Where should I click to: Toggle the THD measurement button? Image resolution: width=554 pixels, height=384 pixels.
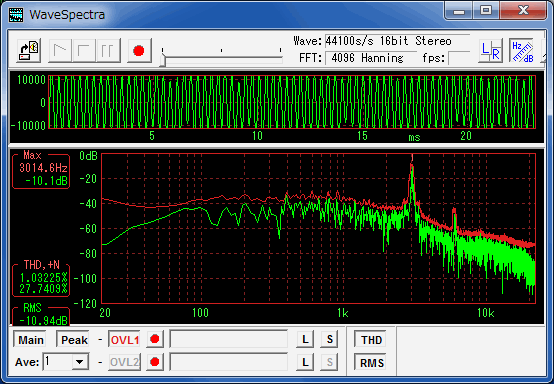tap(371, 340)
